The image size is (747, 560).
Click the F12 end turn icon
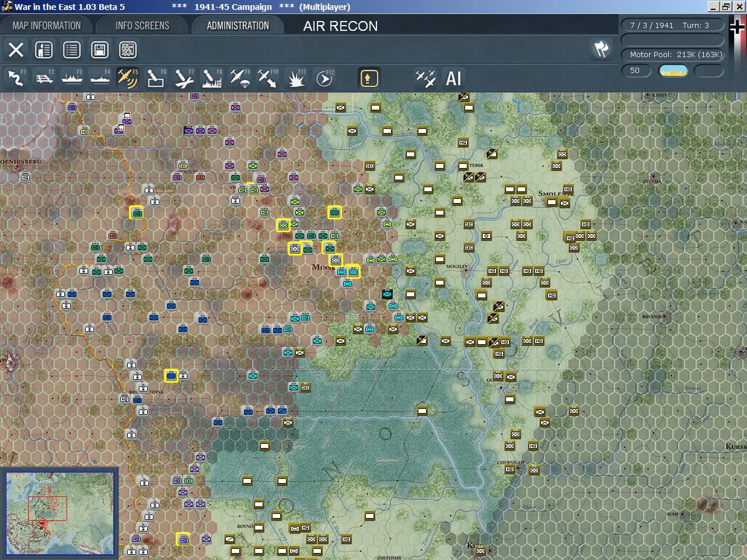[x=324, y=78]
